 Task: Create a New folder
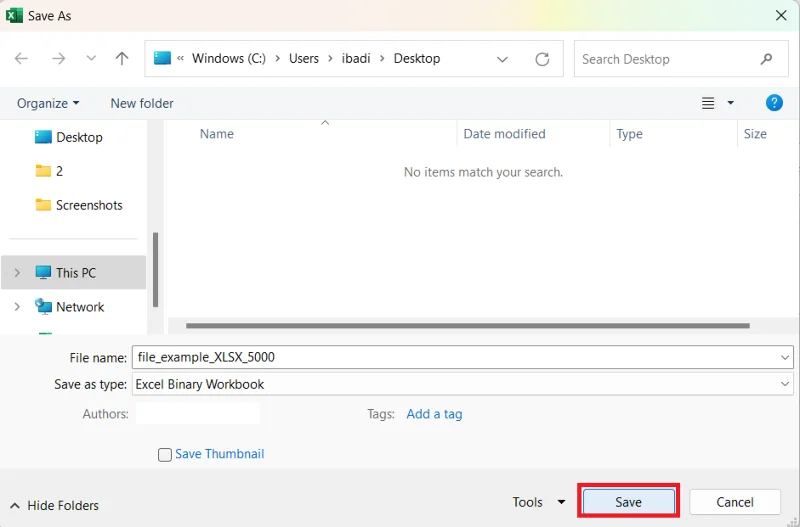click(142, 103)
